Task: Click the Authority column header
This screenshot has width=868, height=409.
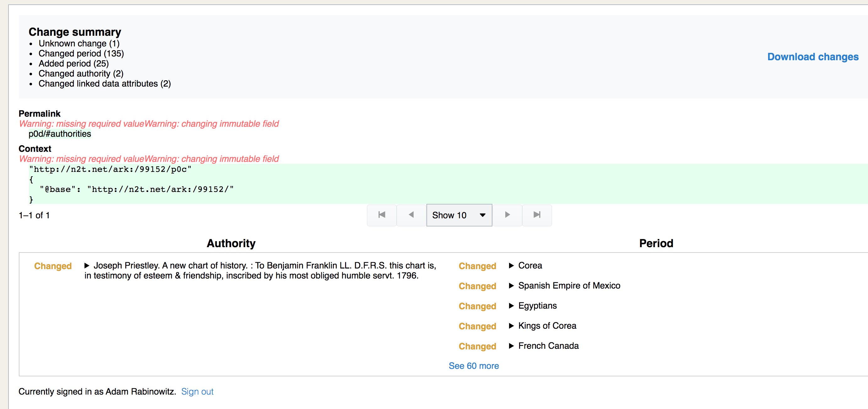Action: pyautogui.click(x=231, y=243)
